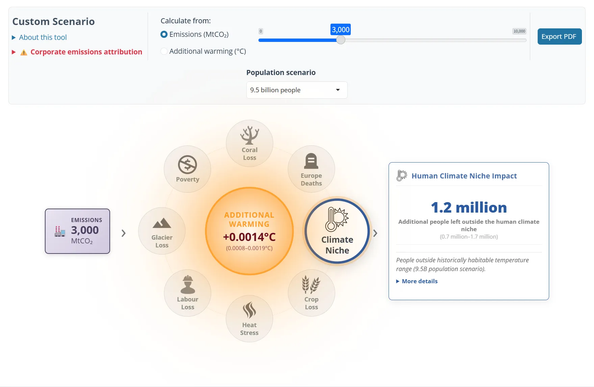Click the chevron right of Emissions box
Screen dimensions: 594x387
(x=123, y=233)
